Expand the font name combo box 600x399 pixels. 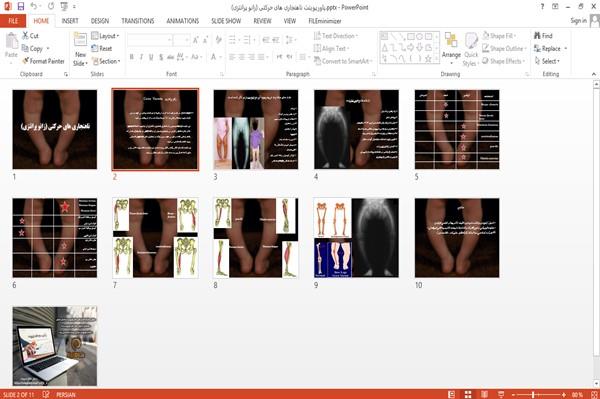tap(169, 40)
